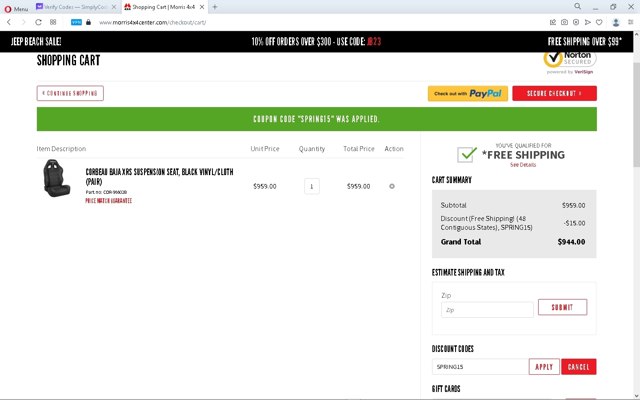Image resolution: width=640 pixels, height=400 pixels.
Task: Open the Corbeau seat product thumbnail
Action: pos(56,178)
